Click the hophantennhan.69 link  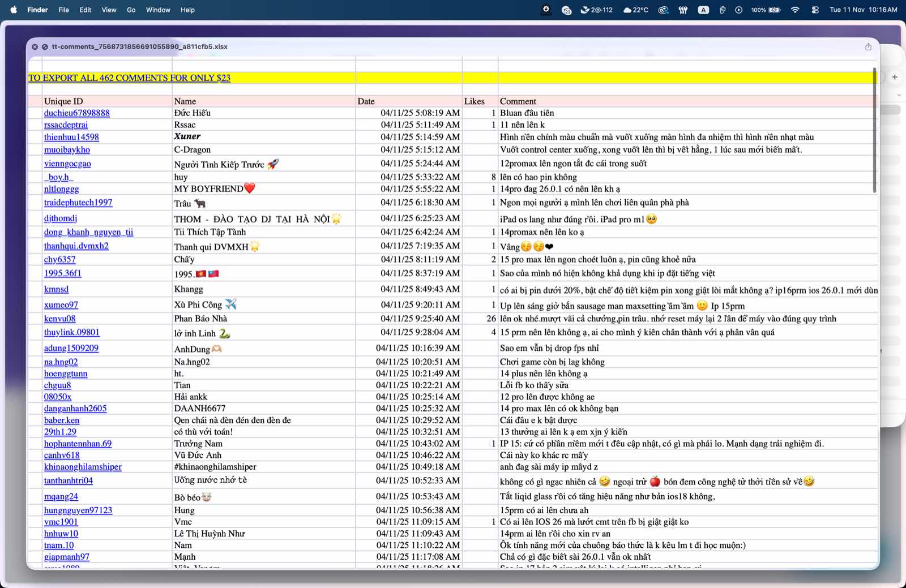tap(78, 444)
